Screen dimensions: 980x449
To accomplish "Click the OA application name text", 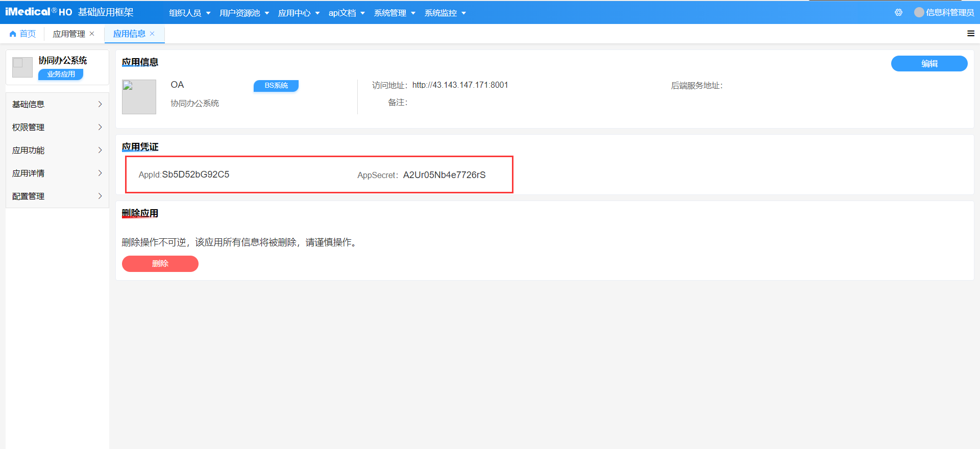I will (x=177, y=85).
